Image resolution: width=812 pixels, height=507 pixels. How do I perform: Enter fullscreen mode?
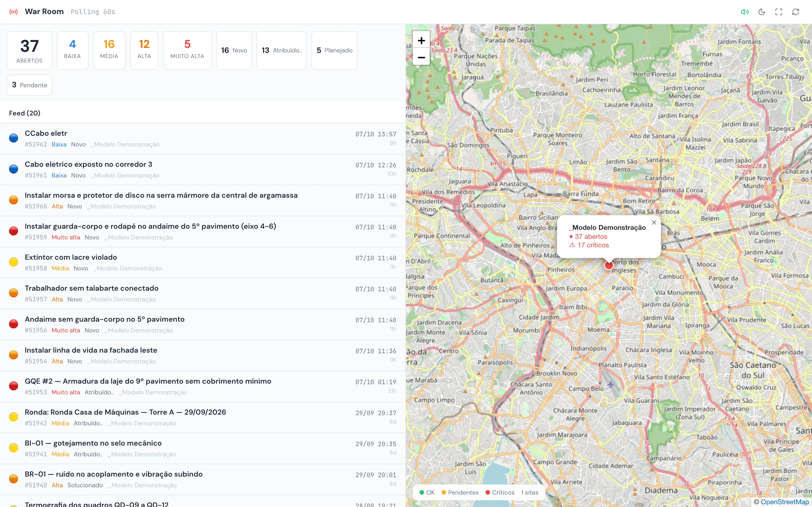point(778,12)
